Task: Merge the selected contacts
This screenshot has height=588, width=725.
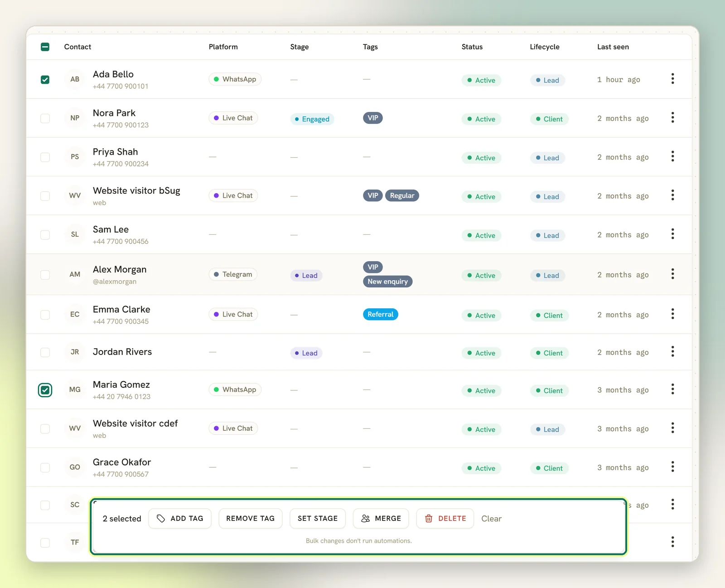Action: (381, 518)
